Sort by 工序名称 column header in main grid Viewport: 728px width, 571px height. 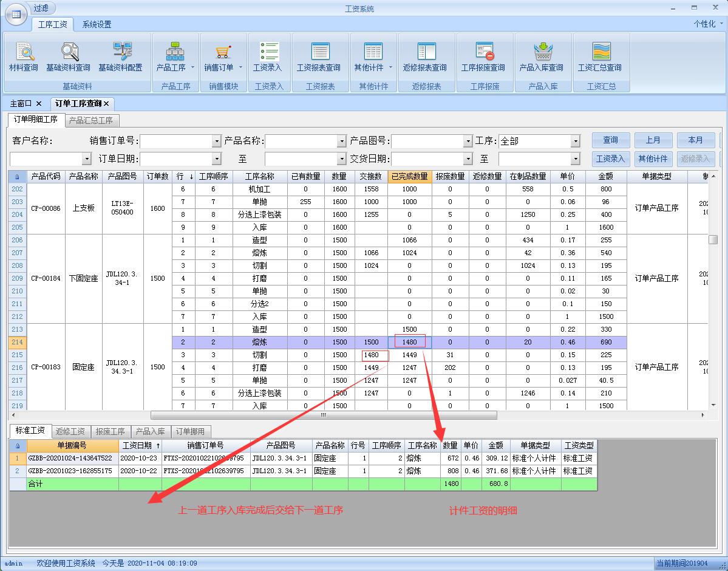[259, 177]
